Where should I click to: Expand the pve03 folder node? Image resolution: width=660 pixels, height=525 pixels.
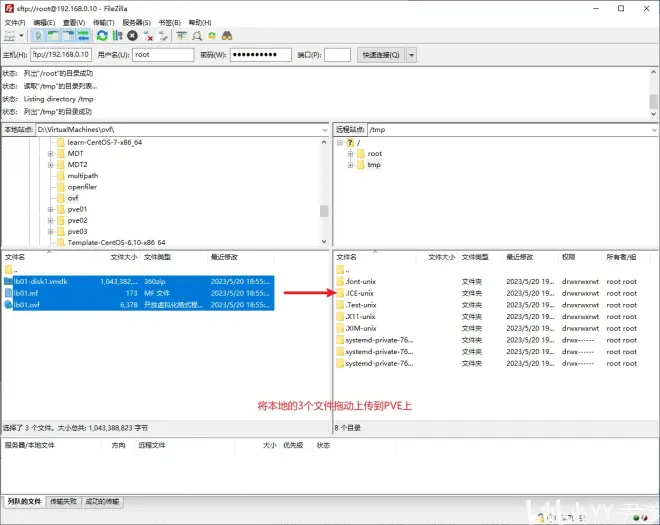tap(51, 232)
